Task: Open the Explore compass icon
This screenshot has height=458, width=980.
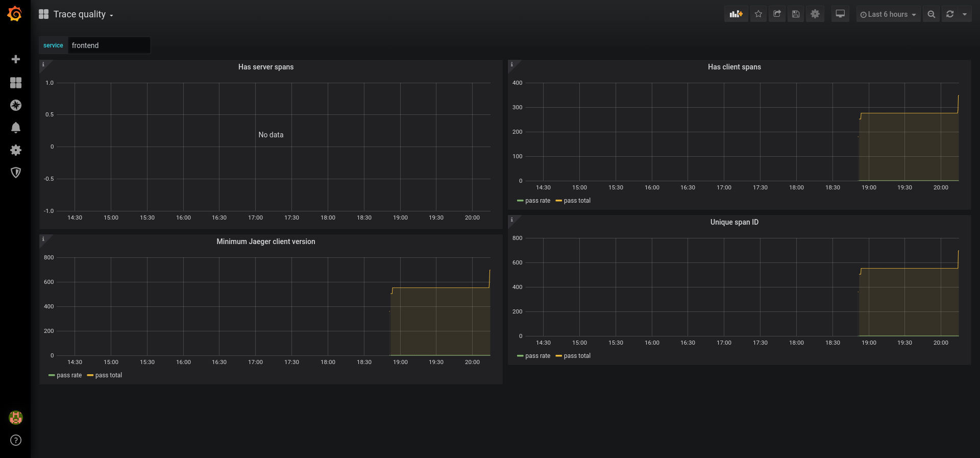Action: click(16, 105)
